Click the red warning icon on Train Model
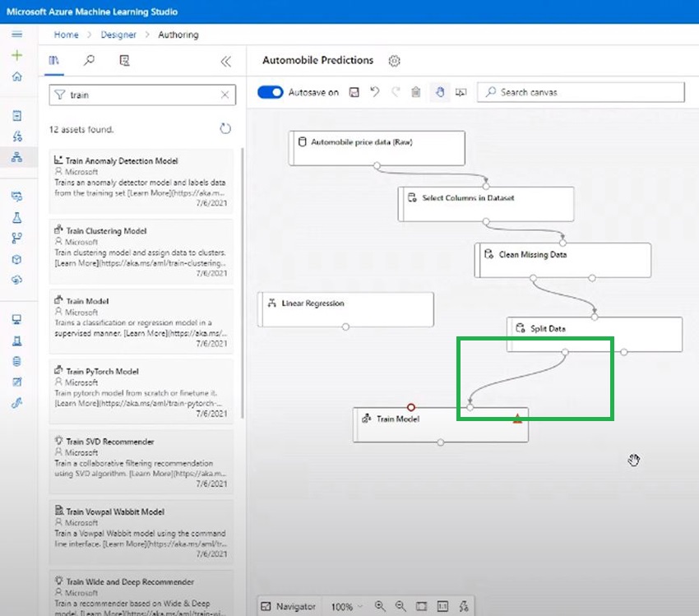Viewport: 699px width, 616px height. pyautogui.click(x=517, y=418)
